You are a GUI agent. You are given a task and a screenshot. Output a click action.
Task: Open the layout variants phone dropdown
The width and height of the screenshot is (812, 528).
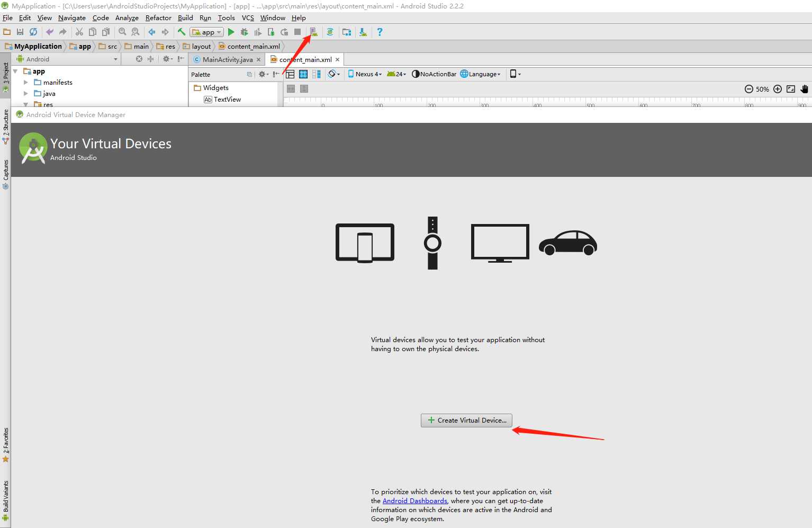click(x=515, y=74)
